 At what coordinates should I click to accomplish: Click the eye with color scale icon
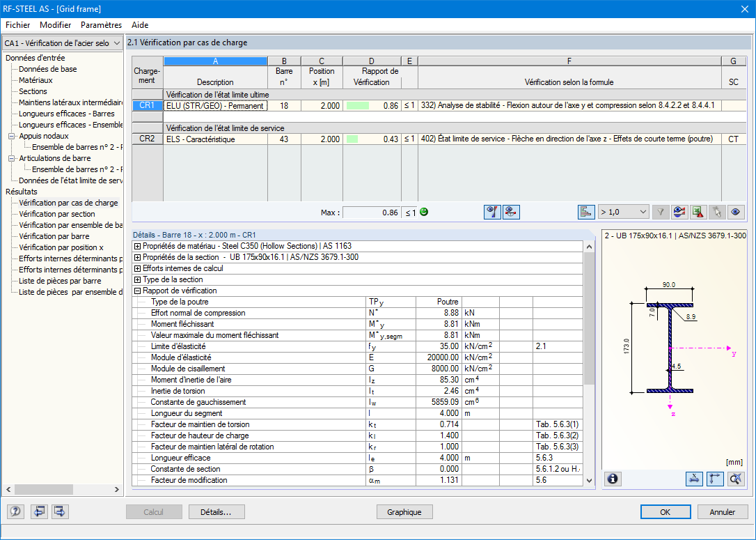tap(679, 212)
